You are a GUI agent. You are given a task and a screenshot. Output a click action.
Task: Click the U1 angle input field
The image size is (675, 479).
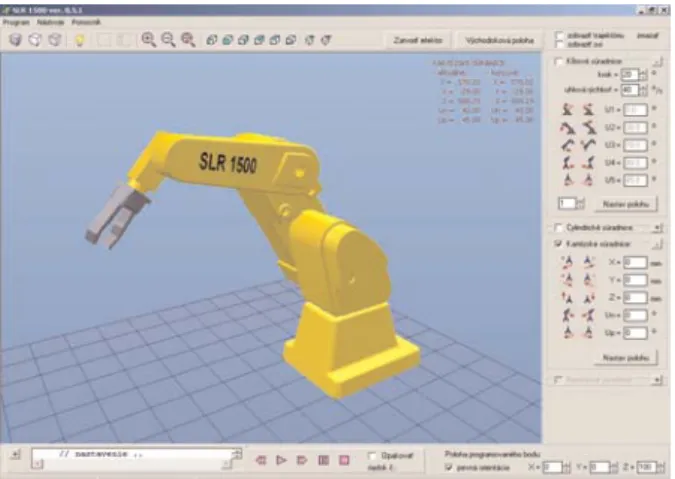click(635, 110)
